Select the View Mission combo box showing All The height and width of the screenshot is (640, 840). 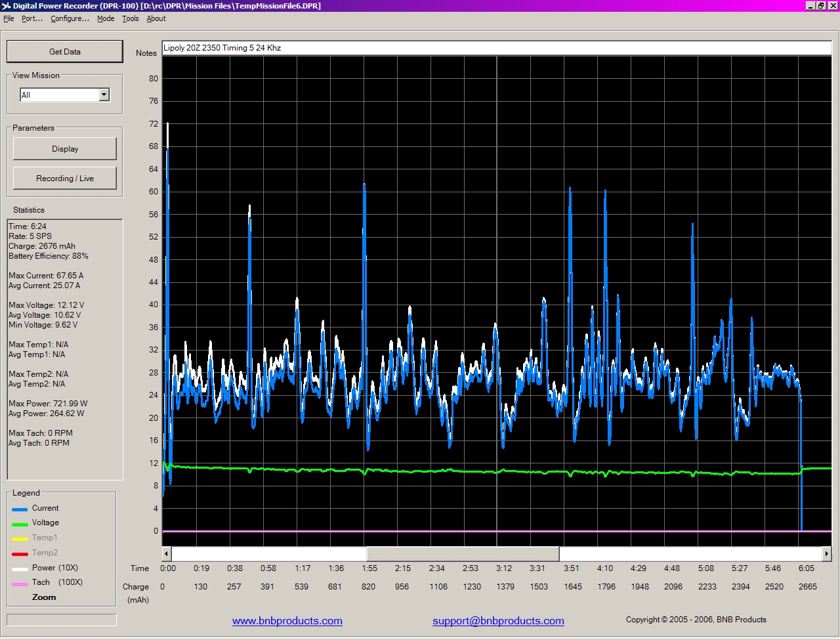(x=59, y=95)
